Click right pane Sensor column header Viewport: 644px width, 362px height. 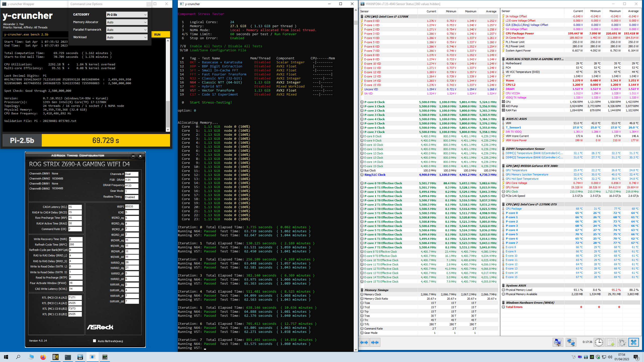coord(532,11)
